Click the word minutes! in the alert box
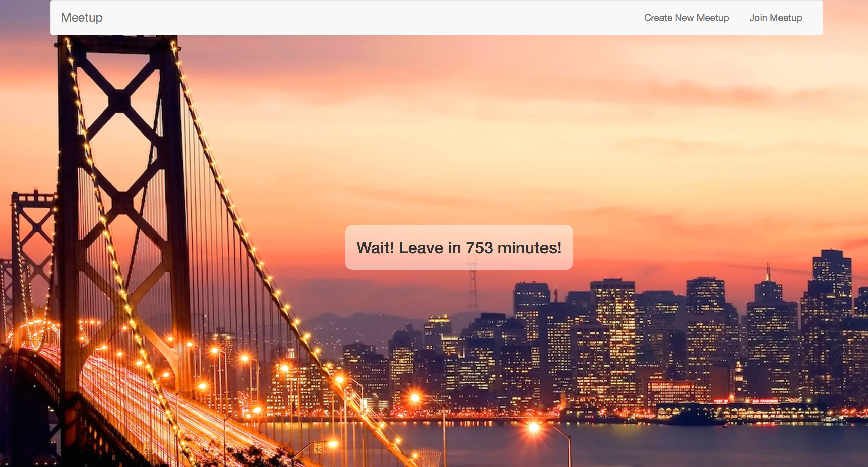This screenshot has height=467, width=868. (x=529, y=248)
